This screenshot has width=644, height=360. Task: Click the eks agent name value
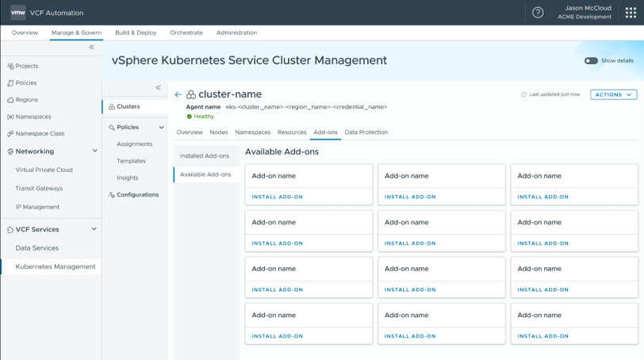306,107
